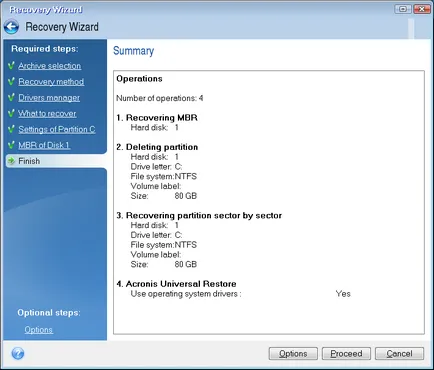434x370 pixels.
Task: Go to MBR of Disk 1 step
Action: click(x=44, y=145)
